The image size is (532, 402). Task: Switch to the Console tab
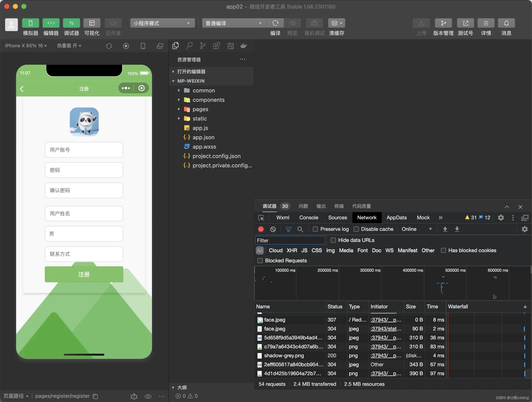(309, 217)
